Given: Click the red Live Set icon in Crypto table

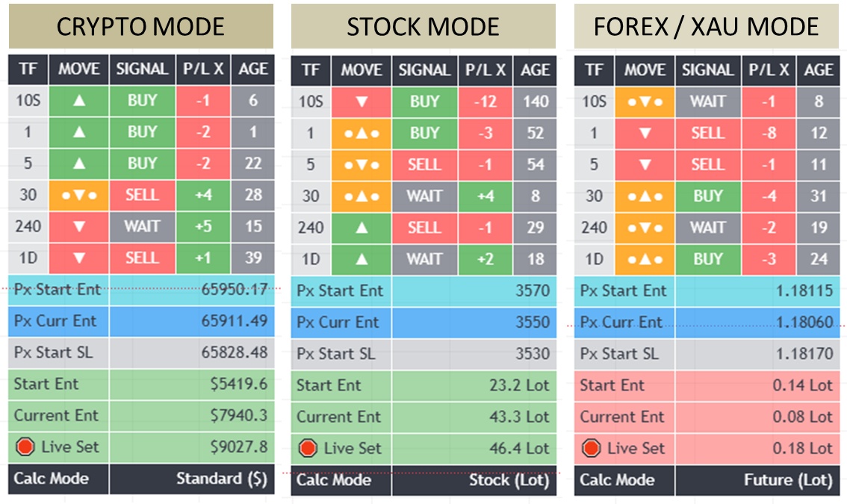Looking at the screenshot, I should point(25,447).
